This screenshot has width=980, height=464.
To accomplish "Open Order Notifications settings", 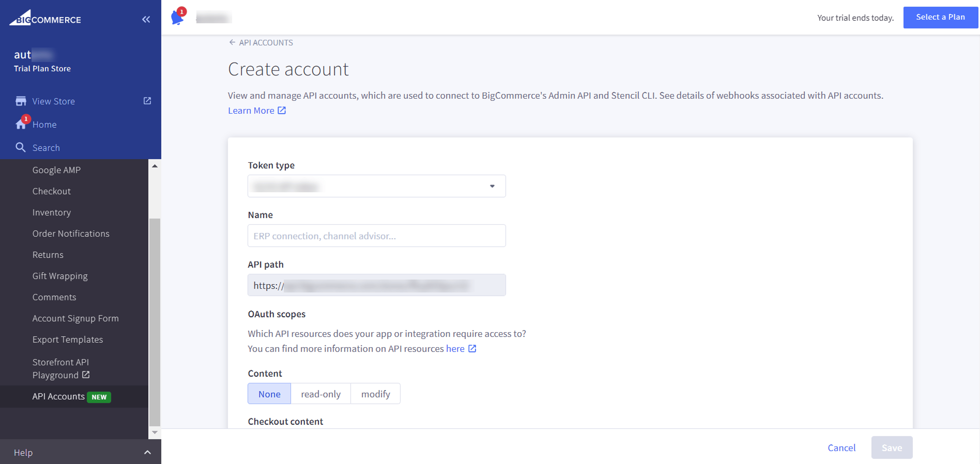I will pos(71,234).
